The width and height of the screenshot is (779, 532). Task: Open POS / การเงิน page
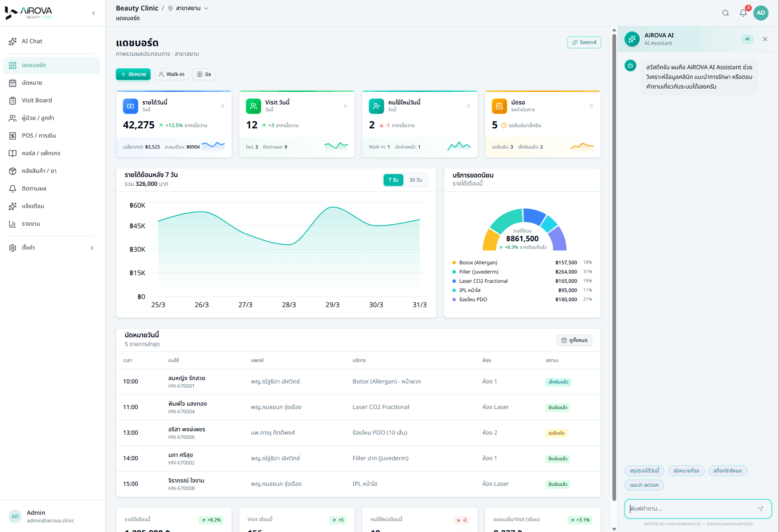pyautogui.click(x=52, y=136)
